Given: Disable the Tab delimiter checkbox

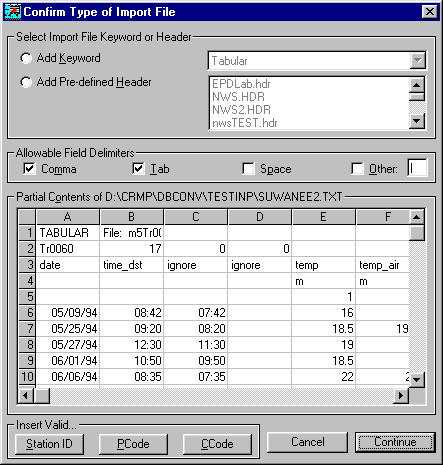Looking at the screenshot, I should [x=138, y=169].
